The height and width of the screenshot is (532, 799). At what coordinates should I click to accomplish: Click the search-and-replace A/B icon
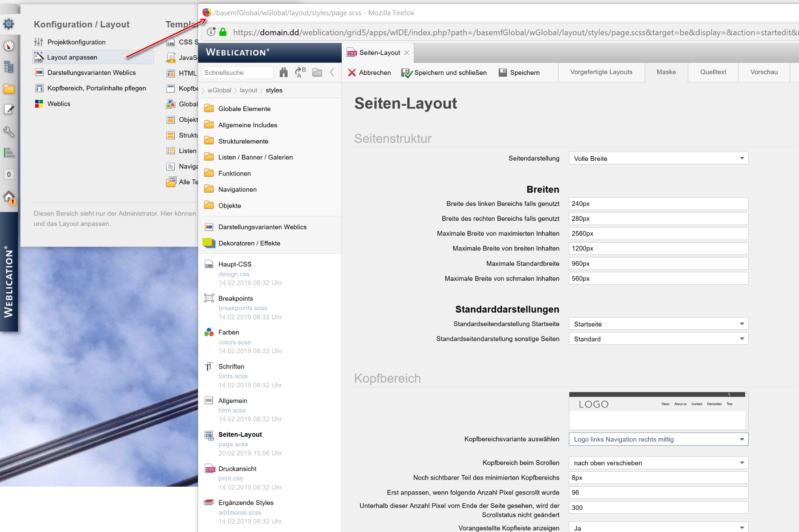coord(300,72)
